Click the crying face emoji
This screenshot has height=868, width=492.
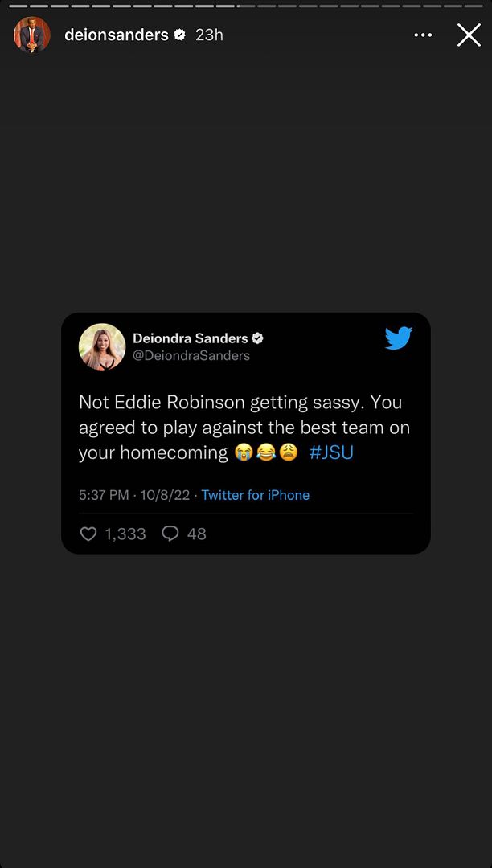[x=243, y=453]
